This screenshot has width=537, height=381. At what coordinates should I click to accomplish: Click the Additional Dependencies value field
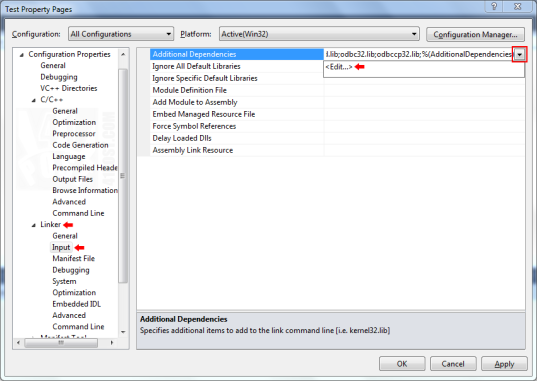pyautogui.click(x=419, y=54)
